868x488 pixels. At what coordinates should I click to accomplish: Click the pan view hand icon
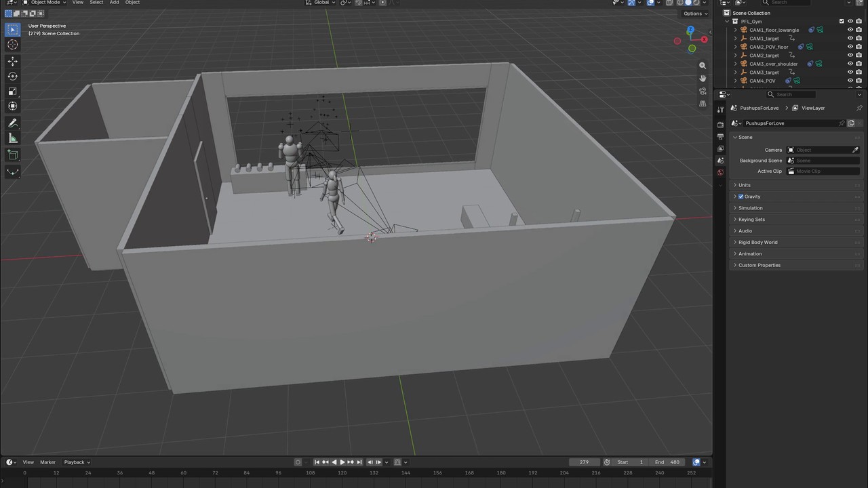pos(703,78)
